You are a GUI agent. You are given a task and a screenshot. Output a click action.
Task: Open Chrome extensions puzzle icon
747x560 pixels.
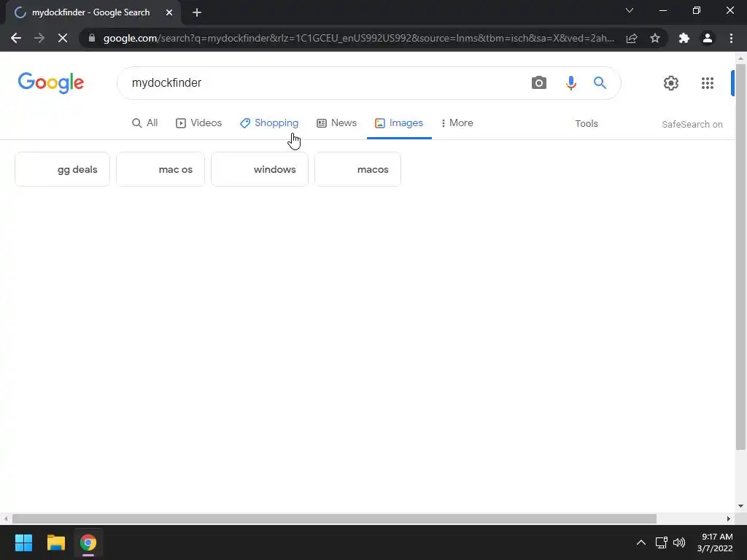pyautogui.click(x=684, y=38)
